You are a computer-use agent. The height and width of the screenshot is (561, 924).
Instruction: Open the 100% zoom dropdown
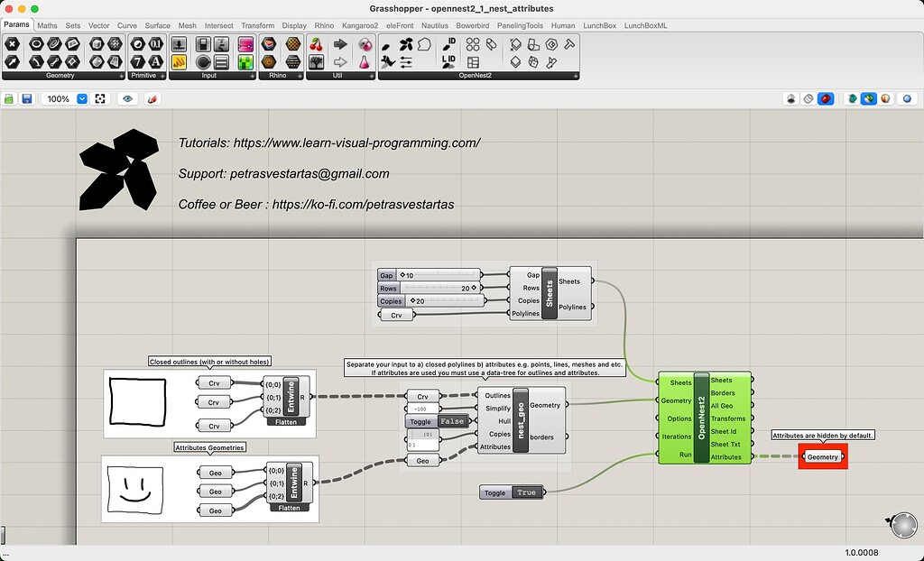pos(82,98)
